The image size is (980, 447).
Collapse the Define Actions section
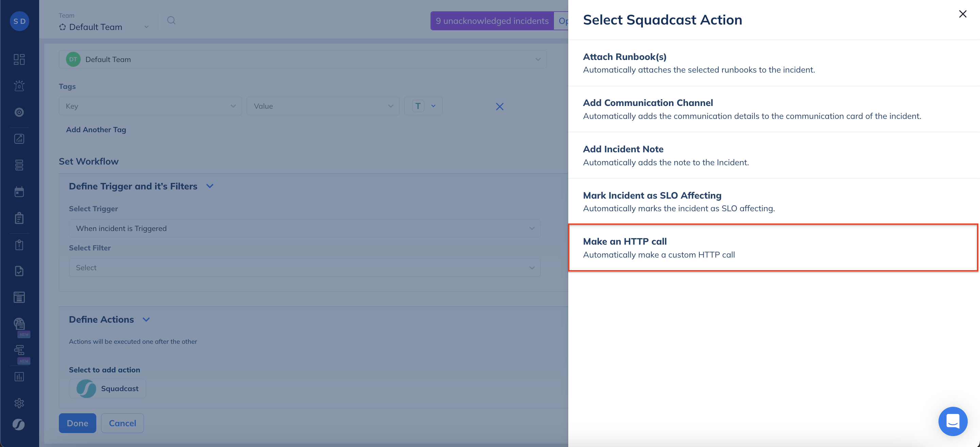point(146,320)
